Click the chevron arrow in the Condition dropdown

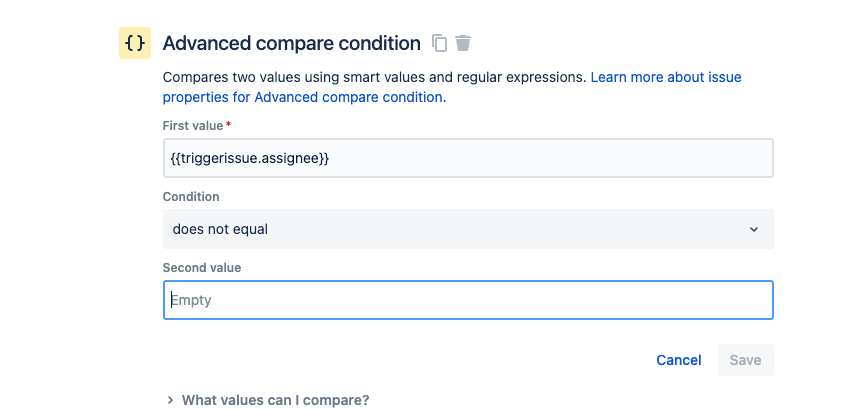(x=754, y=229)
